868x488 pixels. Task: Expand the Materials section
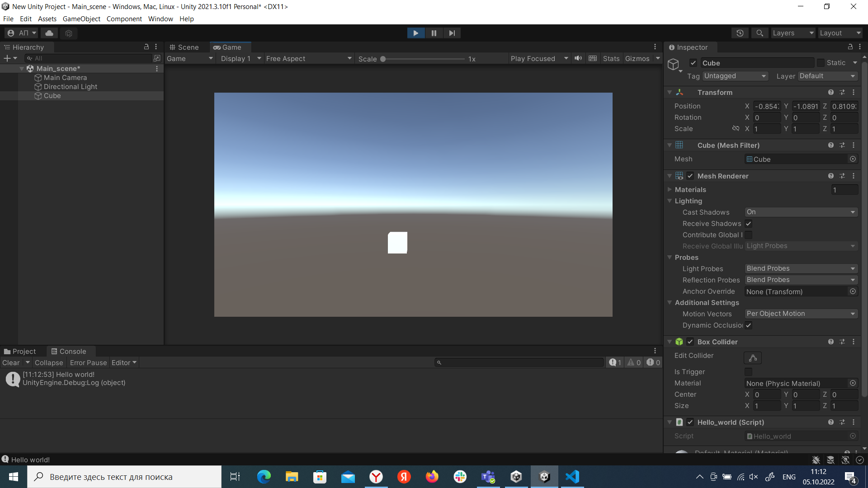[670, 190]
